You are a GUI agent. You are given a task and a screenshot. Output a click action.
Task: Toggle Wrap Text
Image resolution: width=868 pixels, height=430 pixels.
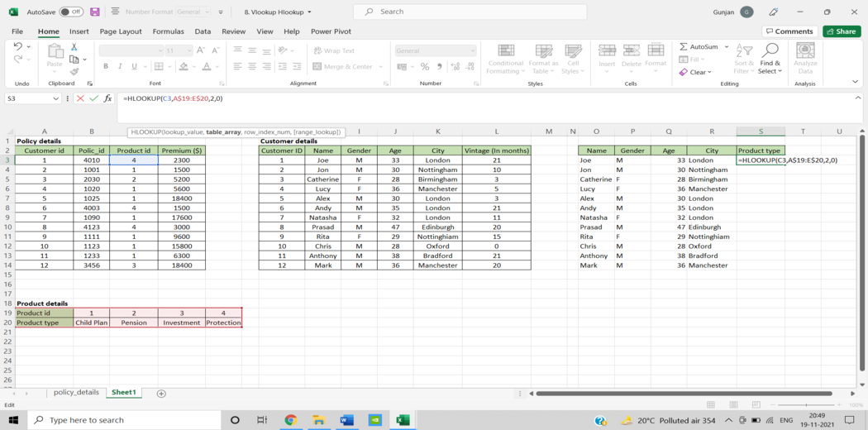click(334, 51)
